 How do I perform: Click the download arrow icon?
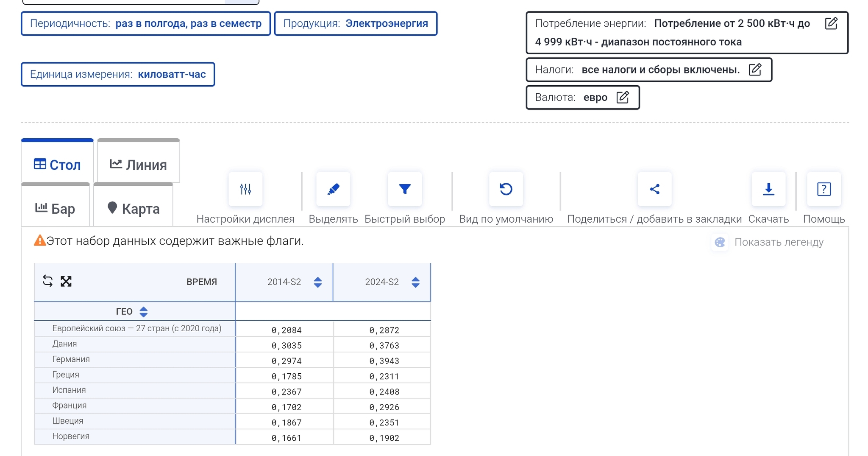tap(768, 189)
